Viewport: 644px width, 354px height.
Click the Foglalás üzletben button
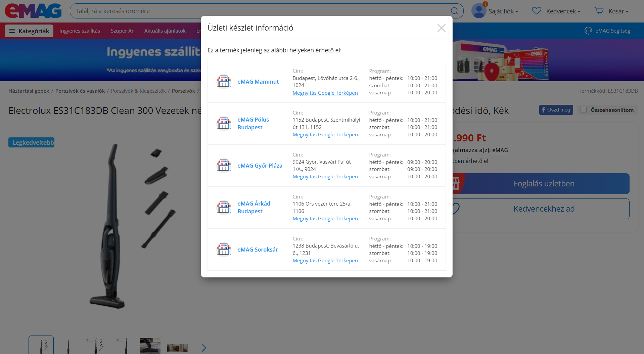click(541, 184)
